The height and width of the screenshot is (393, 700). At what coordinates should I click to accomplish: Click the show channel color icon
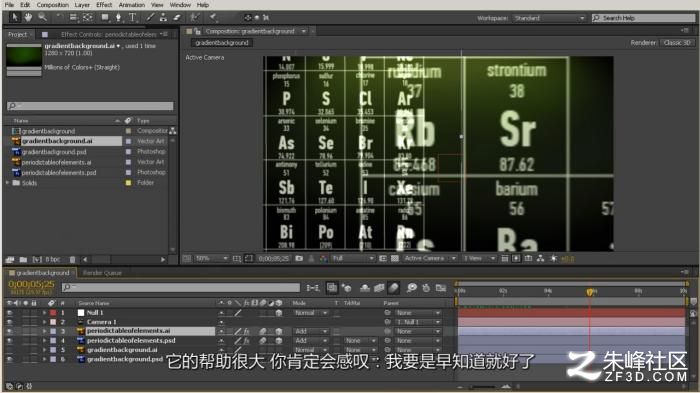point(324,259)
